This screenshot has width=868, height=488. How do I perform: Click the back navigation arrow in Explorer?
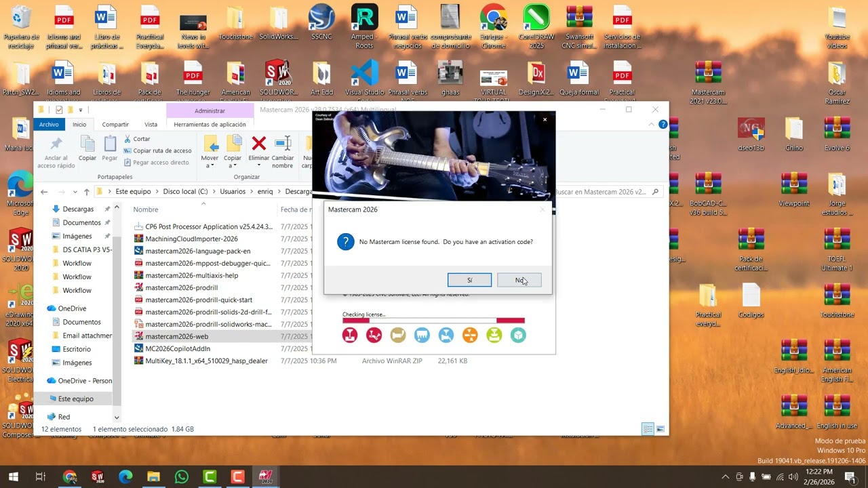tap(44, 192)
